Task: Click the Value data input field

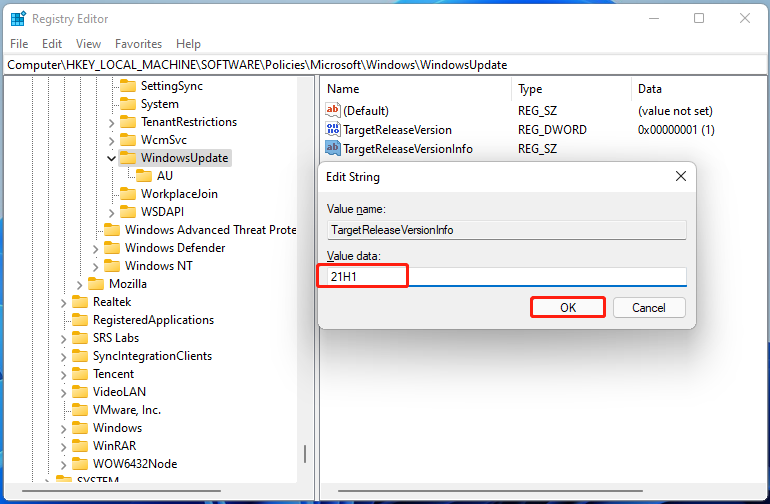Action: pyautogui.click(x=506, y=277)
